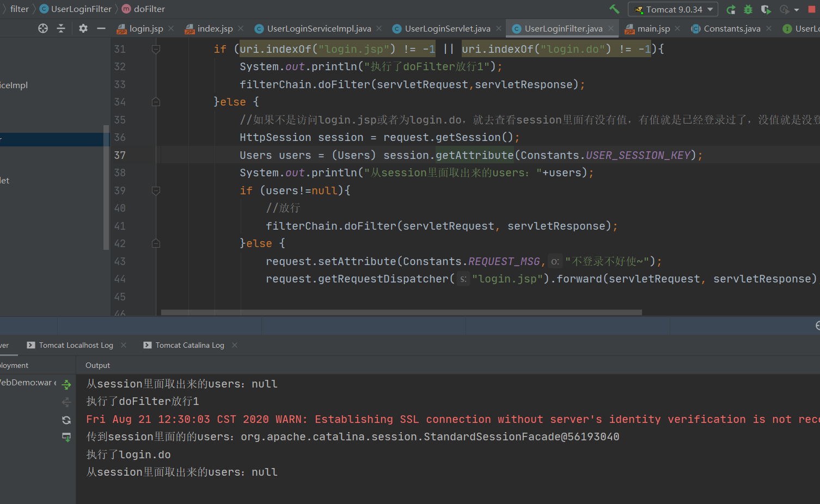820x504 pixels.
Task: Close the login.jsp tab
Action: [x=171, y=28]
